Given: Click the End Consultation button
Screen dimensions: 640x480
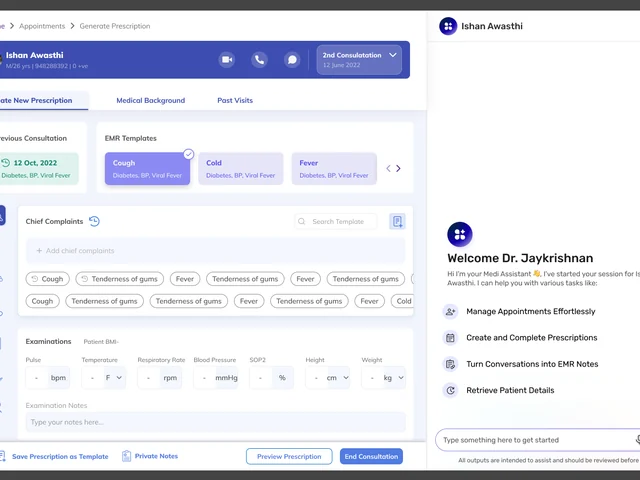Looking at the screenshot, I should click(x=371, y=456).
